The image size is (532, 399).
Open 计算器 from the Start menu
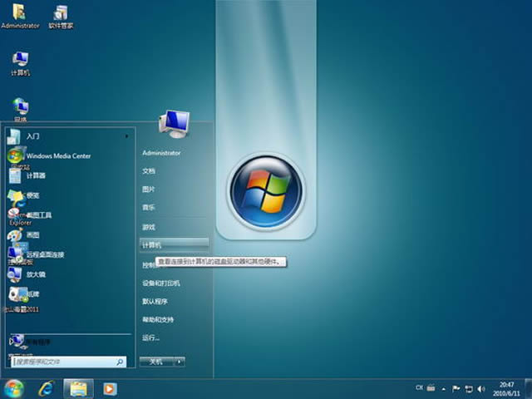point(70,175)
